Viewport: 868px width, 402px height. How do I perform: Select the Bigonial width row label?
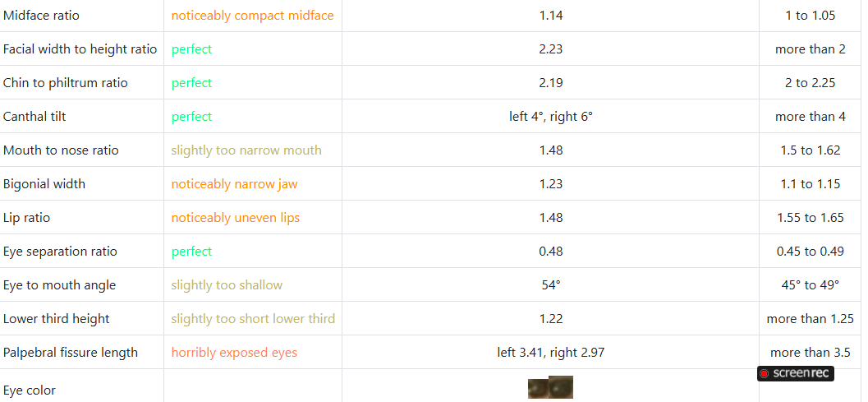[44, 184]
